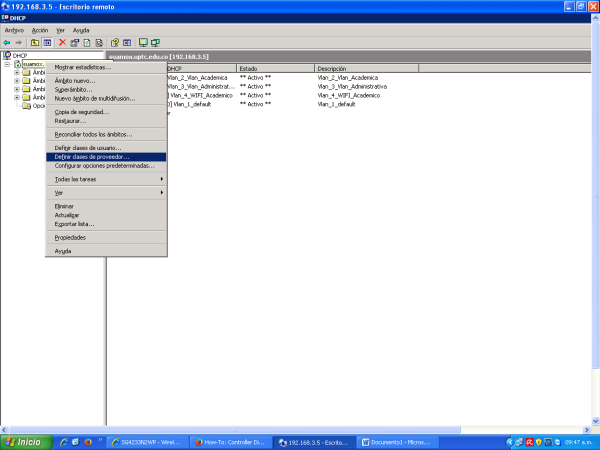
Task: Select Nuevo ámbito de multidifusión
Action: click(106, 98)
